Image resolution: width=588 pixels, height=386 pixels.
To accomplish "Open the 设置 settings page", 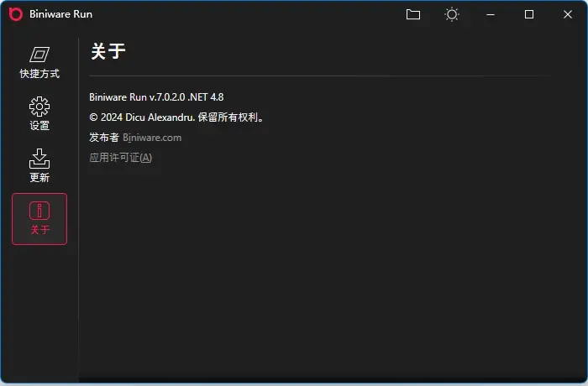I will coord(39,114).
